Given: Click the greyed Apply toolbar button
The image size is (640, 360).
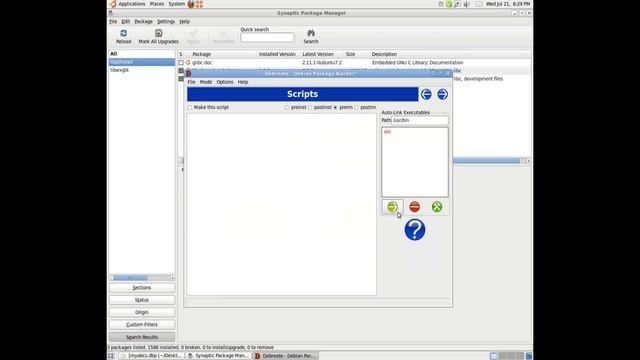Looking at the screenshot, I should point(193,36).
